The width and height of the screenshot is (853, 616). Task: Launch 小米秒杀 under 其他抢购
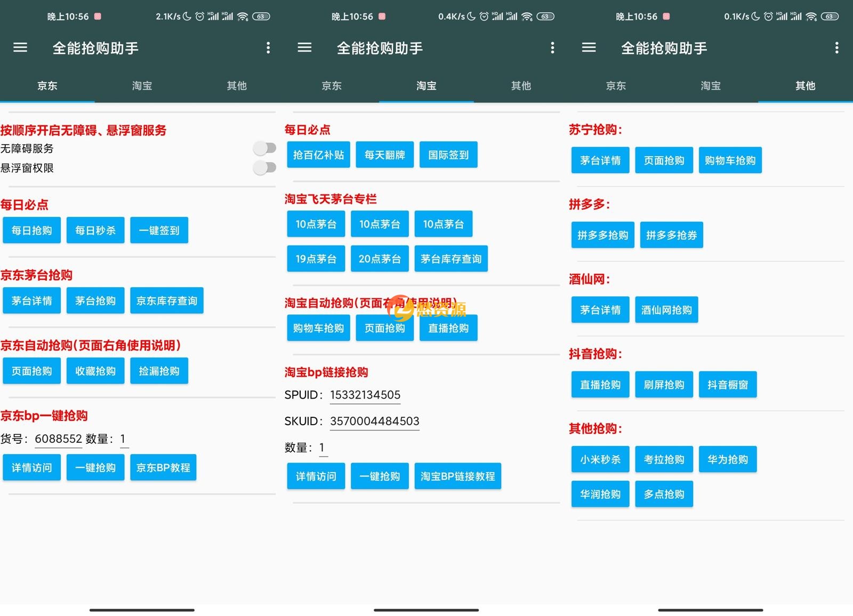pyautogui.click(x=600, y=459)
